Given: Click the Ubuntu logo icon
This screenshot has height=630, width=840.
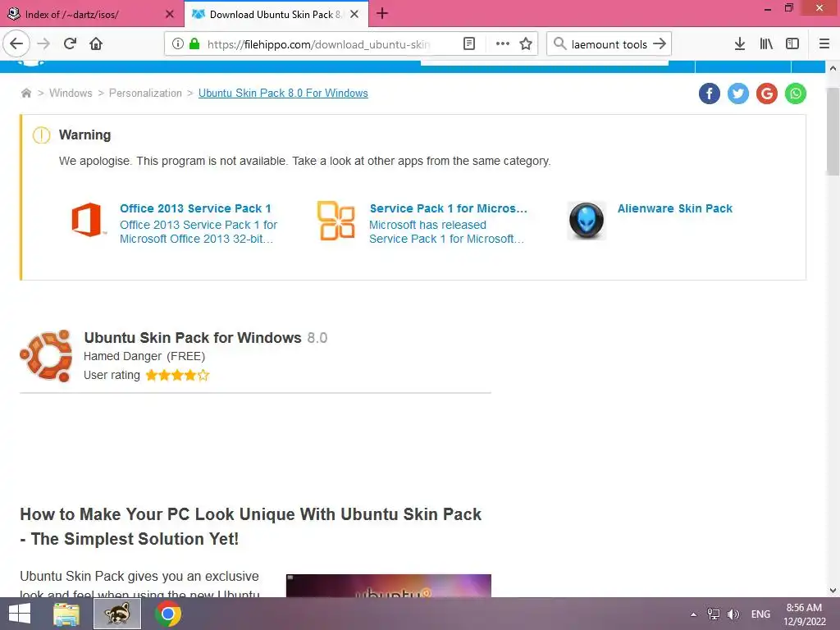Looking at the screenshot, I should point(46,356).
